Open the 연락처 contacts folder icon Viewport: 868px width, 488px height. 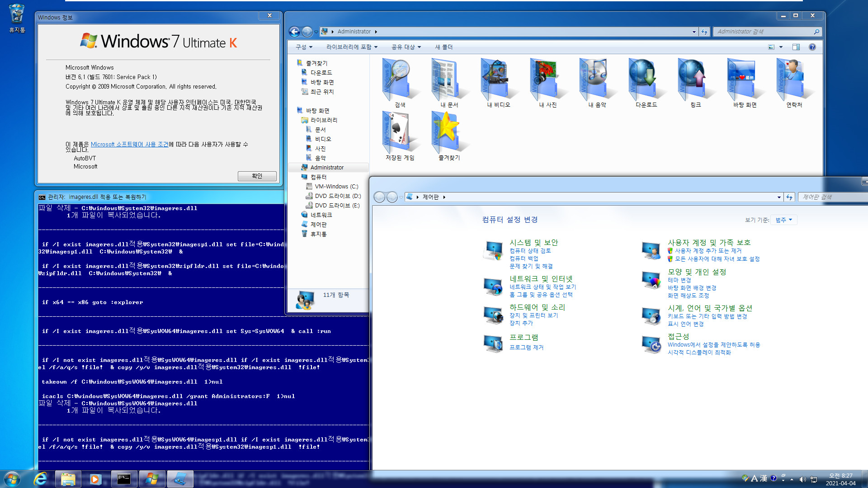tap(794, 83)
